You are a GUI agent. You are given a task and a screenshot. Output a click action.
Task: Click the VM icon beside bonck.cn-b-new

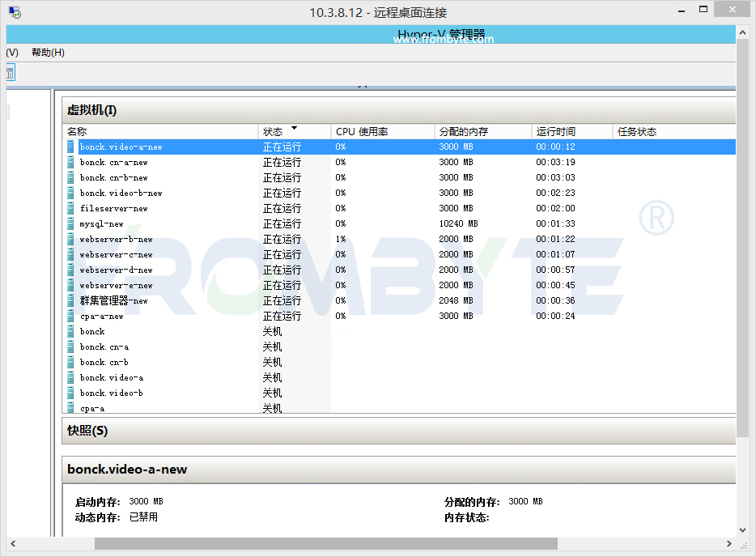pyautogui.click(x=71, y=177)
